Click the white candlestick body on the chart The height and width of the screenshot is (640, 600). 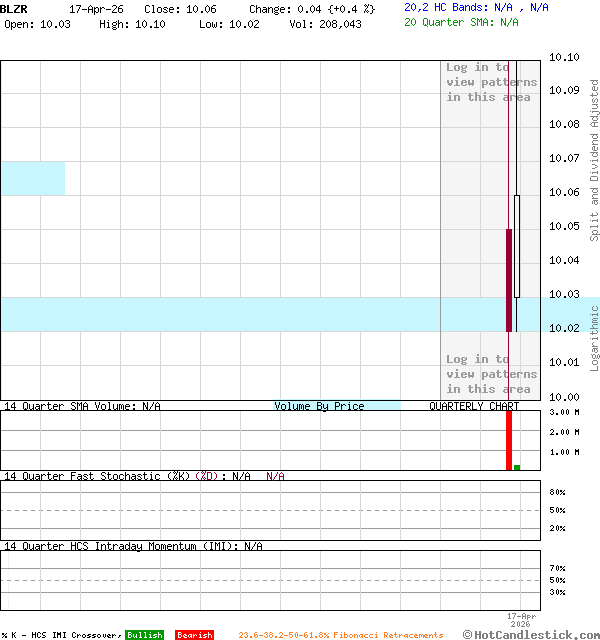[x=517, y=246]
